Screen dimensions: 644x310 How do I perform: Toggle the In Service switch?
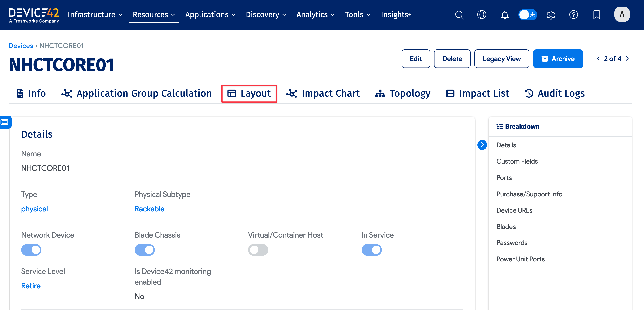tap(371, 250)
